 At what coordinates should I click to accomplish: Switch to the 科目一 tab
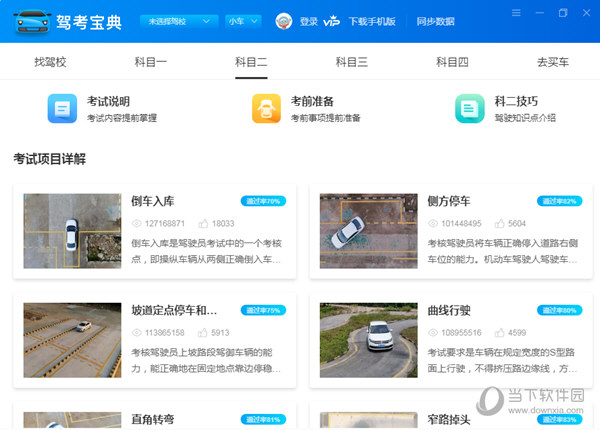[x=151, y=62]
